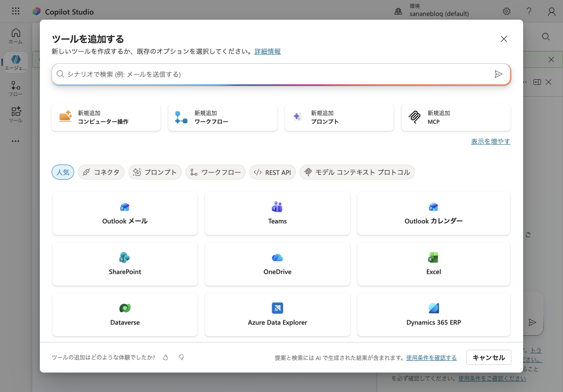Choose the SharePoint connector

coord(125,264)
